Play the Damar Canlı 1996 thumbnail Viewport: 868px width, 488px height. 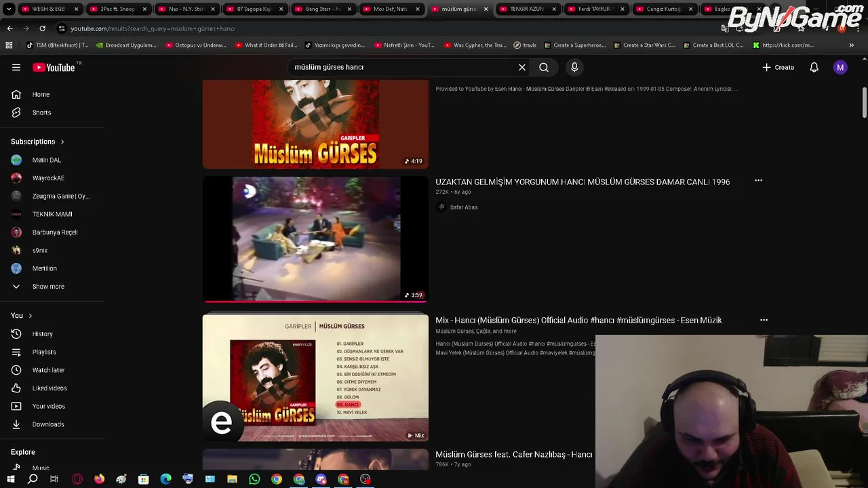click(x=315, y=239)
